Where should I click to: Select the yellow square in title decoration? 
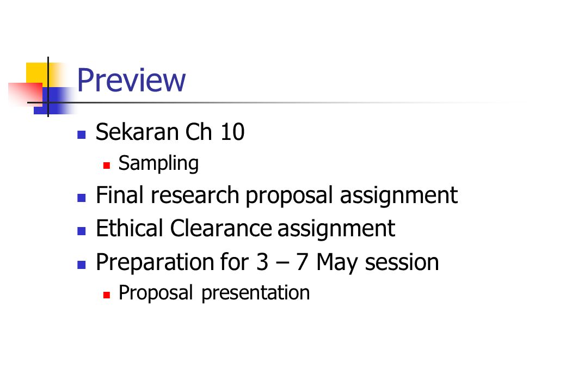[x=37, y=74]
